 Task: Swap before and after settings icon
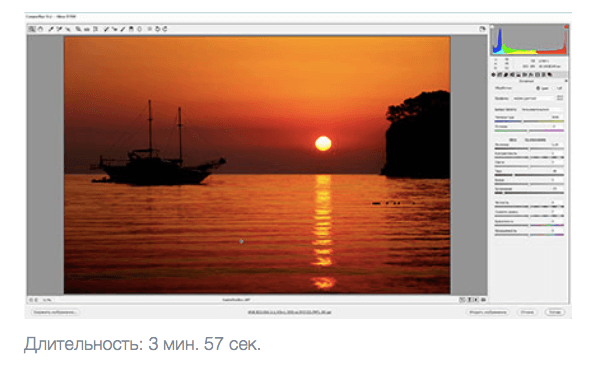point(470,300)
